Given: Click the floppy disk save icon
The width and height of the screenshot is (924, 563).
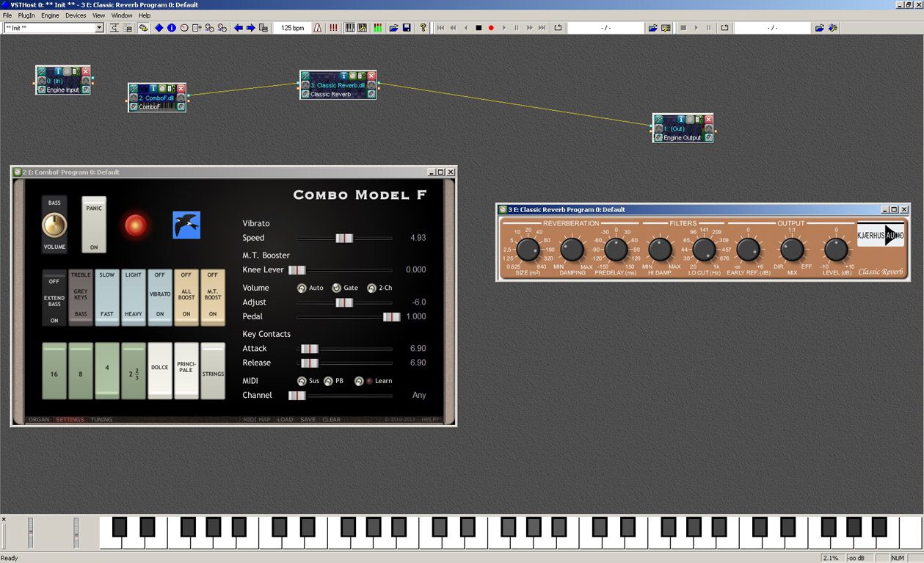Looking at the screenshot, I should tap(407, 28).
